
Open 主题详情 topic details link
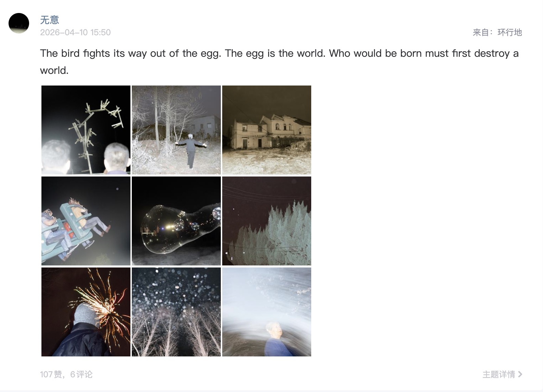(499, 375)
